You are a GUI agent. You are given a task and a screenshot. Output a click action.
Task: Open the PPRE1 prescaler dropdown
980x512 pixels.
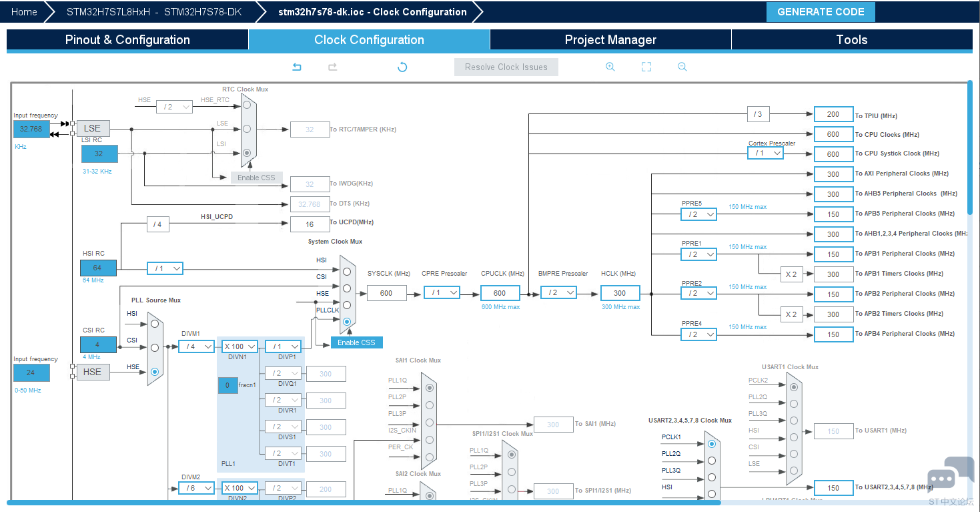(x=698, y=254)
